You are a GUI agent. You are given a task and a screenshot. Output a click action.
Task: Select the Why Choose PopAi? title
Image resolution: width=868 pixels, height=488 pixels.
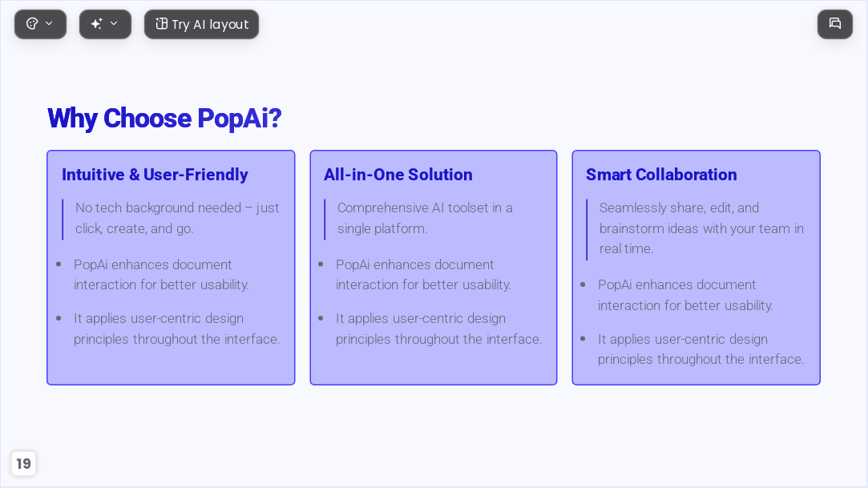(164, 118)
